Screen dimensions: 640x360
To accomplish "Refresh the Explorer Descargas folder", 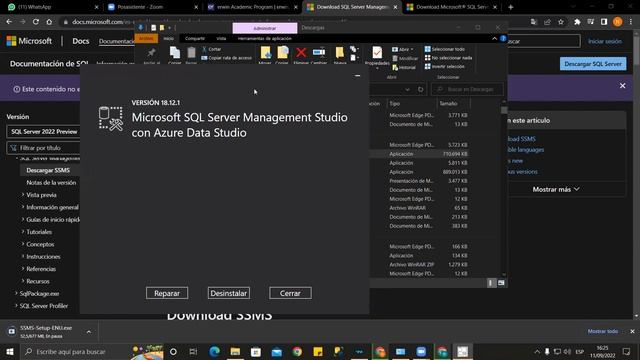I will tap(421, 89).
